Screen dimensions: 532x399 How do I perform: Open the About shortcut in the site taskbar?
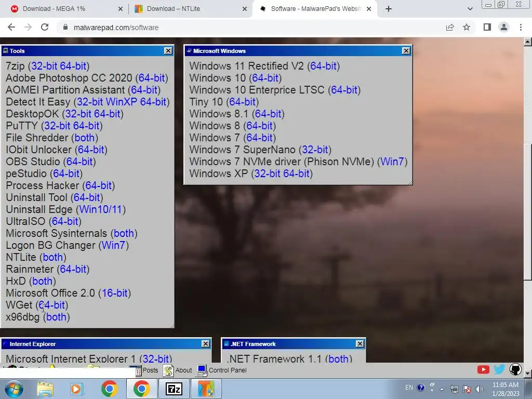[x=178, y=370]
